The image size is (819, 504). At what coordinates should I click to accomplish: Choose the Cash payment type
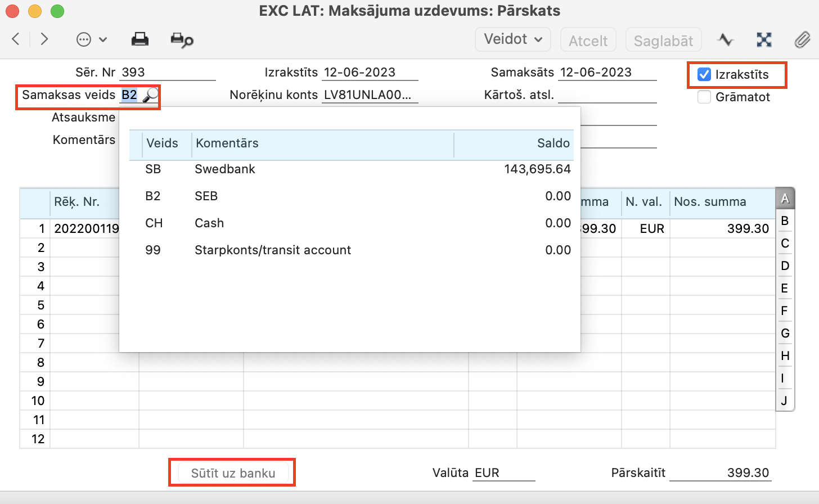[209, 223]
